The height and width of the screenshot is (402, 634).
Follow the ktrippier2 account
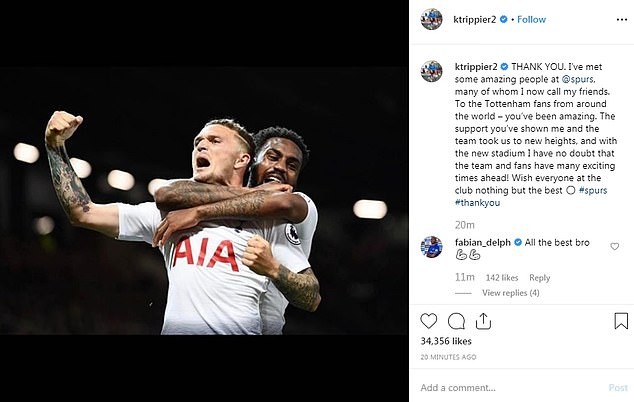pos(531,19)
